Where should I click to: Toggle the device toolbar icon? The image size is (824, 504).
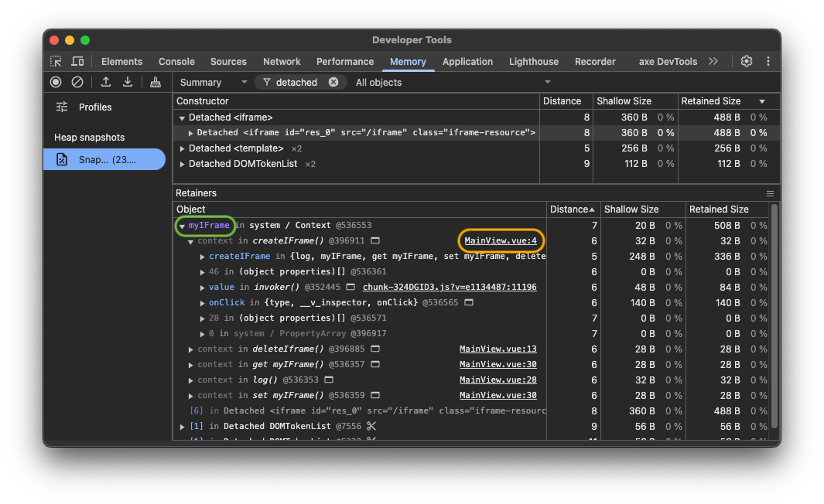point(77,61)
